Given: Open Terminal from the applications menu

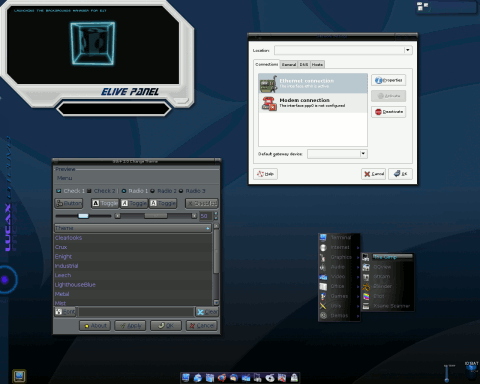Looking at the screenshot, I should [339, 237].
